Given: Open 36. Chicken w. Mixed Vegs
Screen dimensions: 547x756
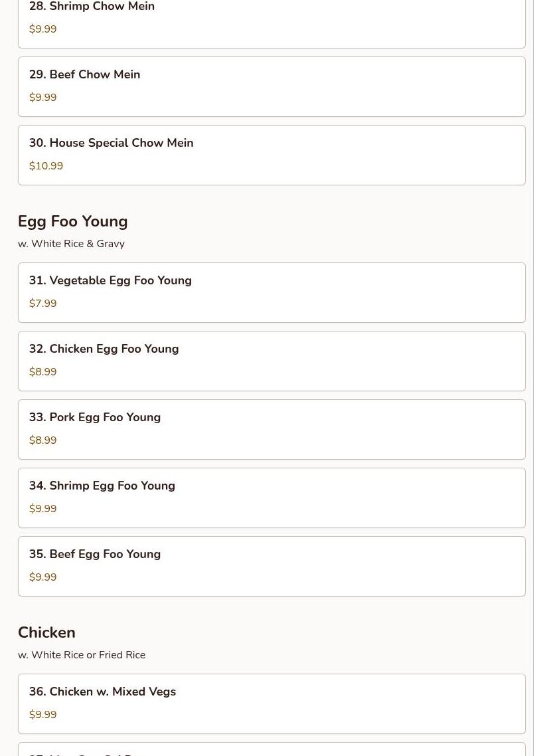Looking at the screenshot, I should [x=272, y=704].
